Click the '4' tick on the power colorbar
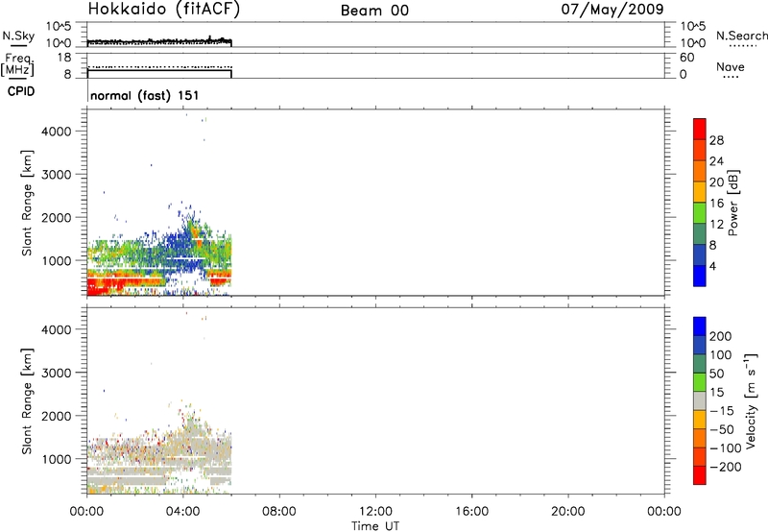Viewport: 768px width, 532px height. [x=712, y=266]
